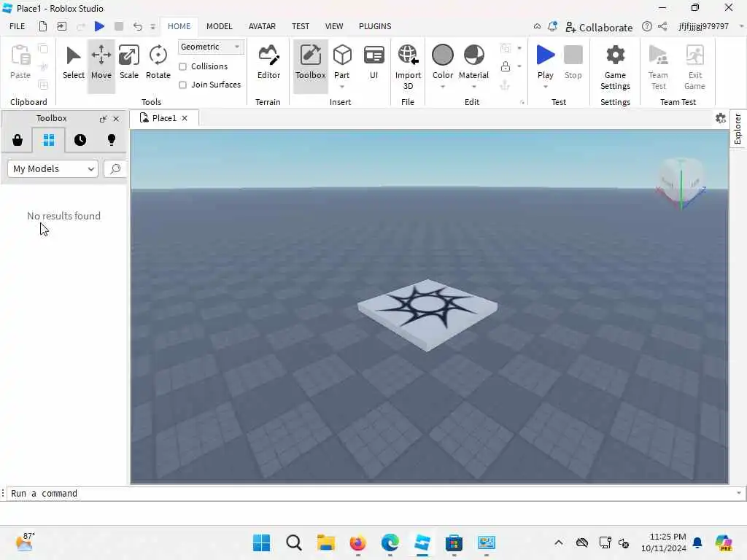Expand the command bar history dropdown
The height and width of the screenshot is (560, 747).
(739, 494)
